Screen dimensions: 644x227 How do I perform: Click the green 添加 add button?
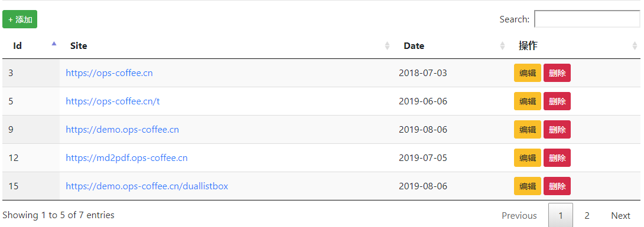point(19,19)
